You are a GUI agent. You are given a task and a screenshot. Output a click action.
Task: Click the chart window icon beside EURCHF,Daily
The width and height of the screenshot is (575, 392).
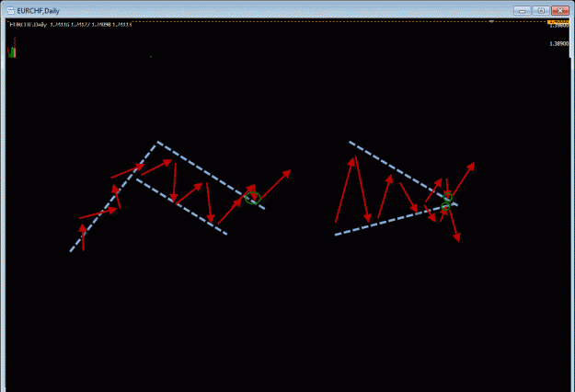coord(10,10)
